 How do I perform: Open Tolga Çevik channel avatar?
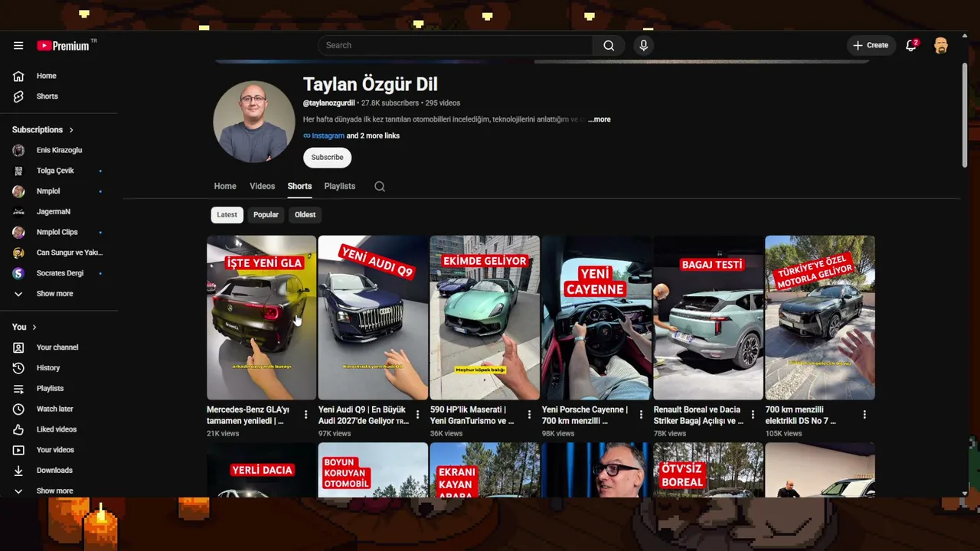[18, 171]
